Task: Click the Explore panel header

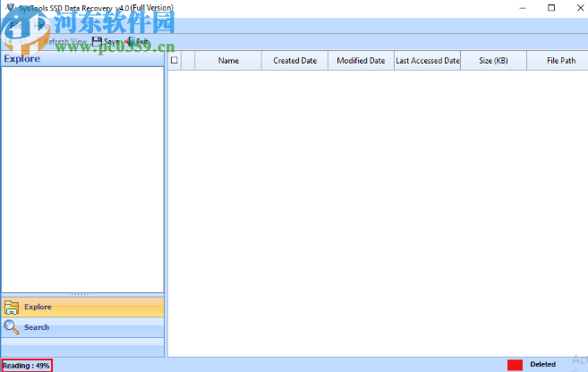Action: 82,59
